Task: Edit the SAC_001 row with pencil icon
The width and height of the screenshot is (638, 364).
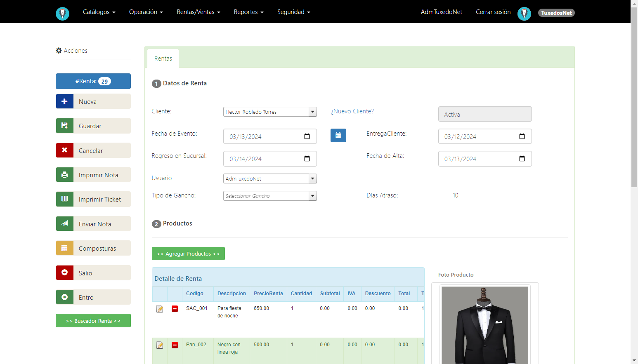Action: 160,309
